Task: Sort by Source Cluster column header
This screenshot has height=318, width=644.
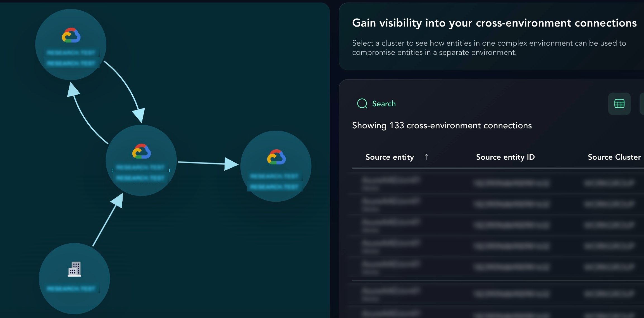Action: click(x=614, y=157)
